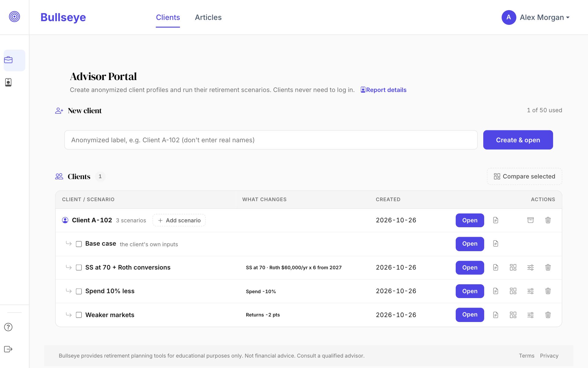Click the Bullseye brand name

point(63,17)
